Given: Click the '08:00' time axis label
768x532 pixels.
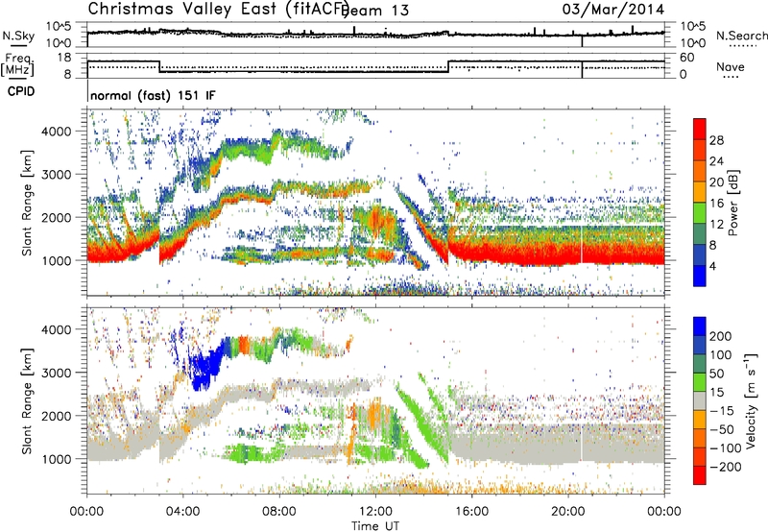Looking at the screenshot, I should pos(279,512).
